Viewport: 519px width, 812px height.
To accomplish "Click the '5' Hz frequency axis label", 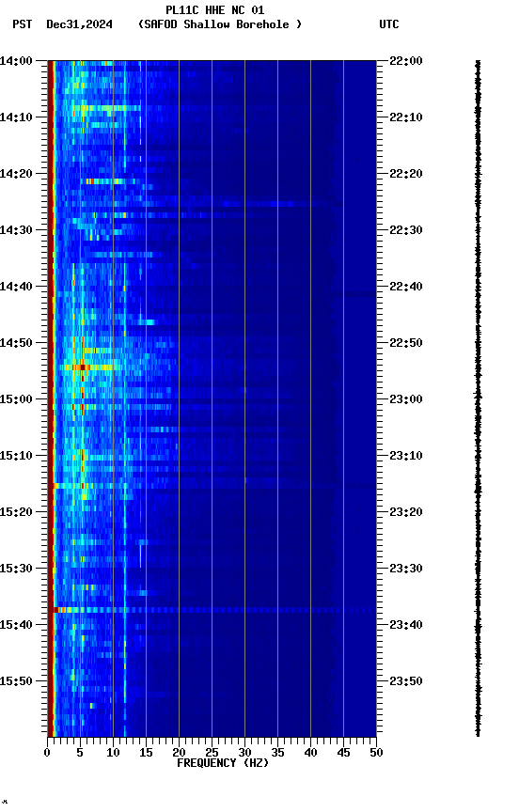I will pos(80,753).
